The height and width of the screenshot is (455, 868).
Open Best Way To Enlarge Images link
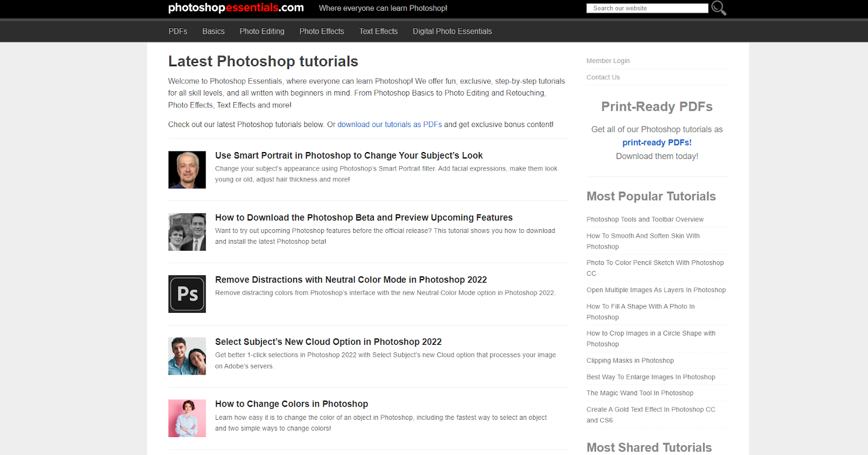point(651,377)
